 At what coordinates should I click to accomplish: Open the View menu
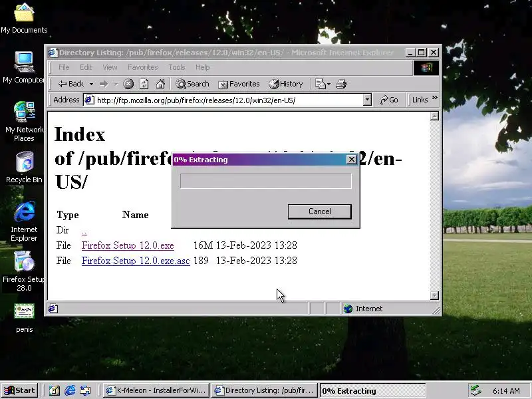pyautogui.click(x=110, y=67)
